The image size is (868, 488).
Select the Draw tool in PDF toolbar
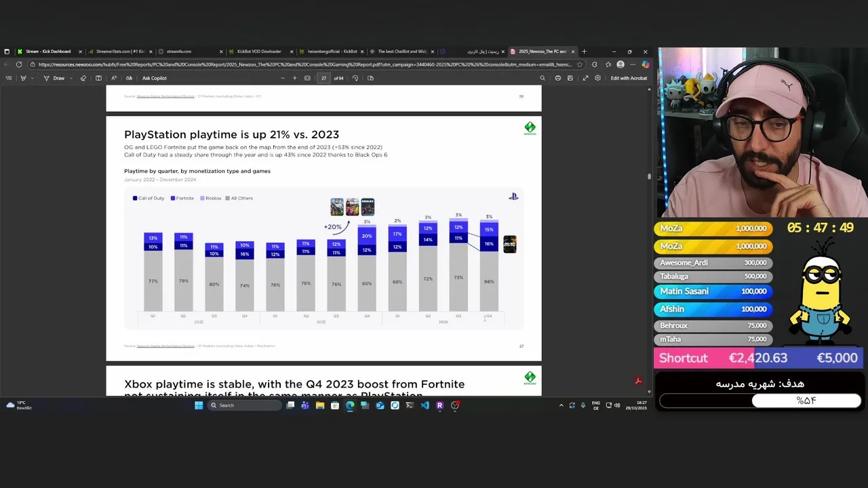click(x=54, y=78)
